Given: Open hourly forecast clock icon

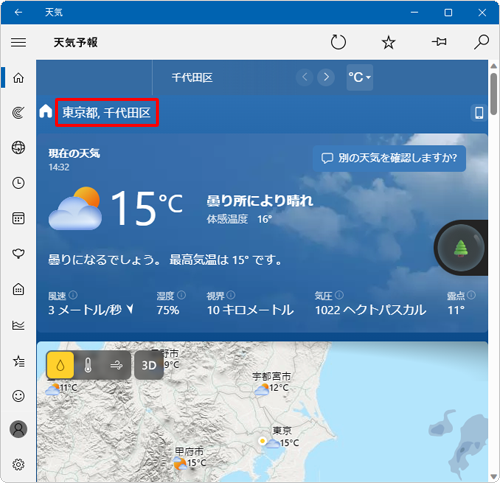Looking at the screenshot, I should 18,183.
